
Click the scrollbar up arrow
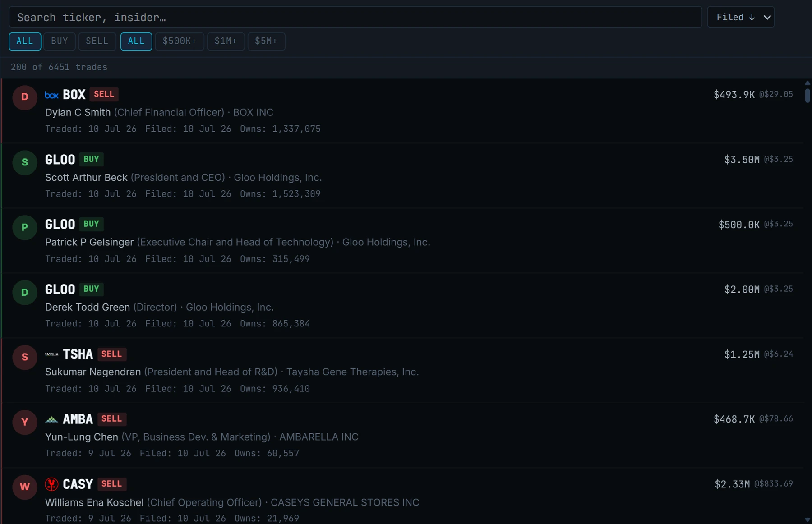[x=807, y=83]
